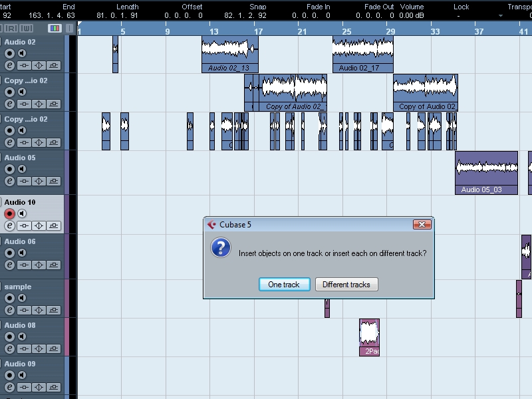Record enable the Audio 02 track
The width and height of the screenshot is (532, 399).
(9, 53)
